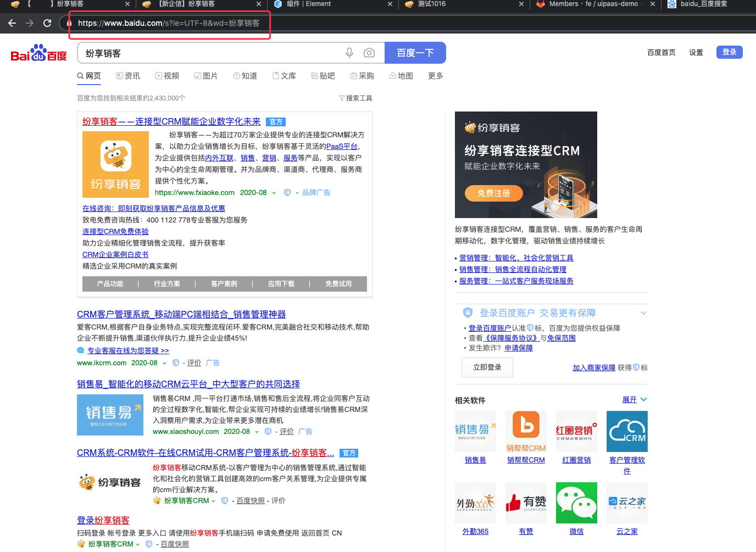Click the 销帮帮CRM icon
This screenshot has width=756, height=552.
(x=526, y=431)
